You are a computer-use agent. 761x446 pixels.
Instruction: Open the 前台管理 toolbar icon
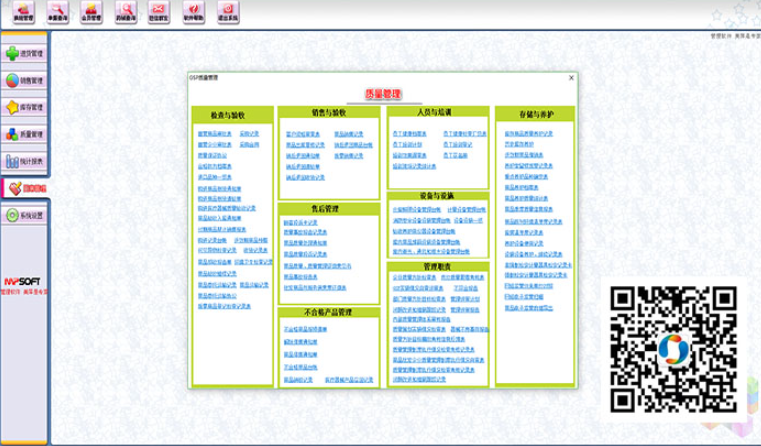(x=23, y=12)
